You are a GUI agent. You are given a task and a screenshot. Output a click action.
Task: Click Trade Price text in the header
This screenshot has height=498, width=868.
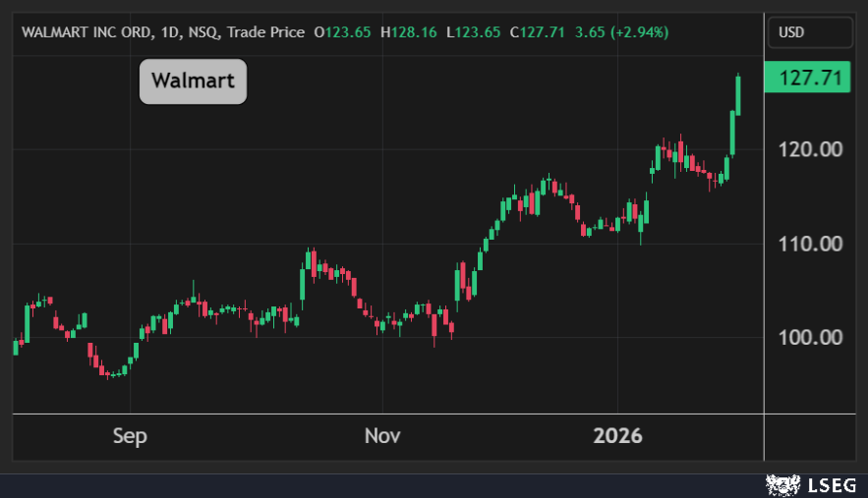pos(265,32)
